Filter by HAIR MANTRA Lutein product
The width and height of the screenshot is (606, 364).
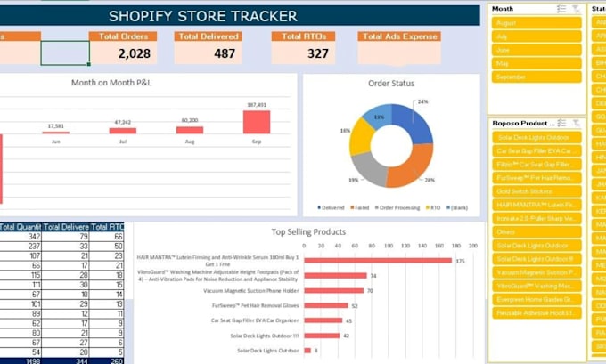(536, 205)
